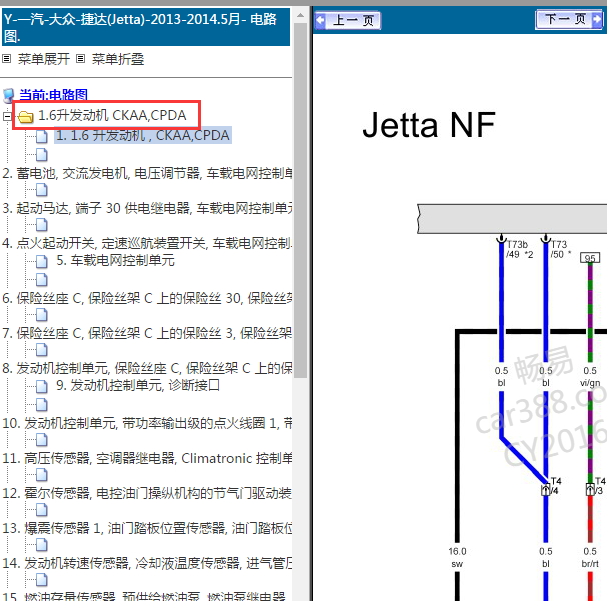Open 6. 保险丝座 C entry with 保险丝 30

click(x=147, y=298)
